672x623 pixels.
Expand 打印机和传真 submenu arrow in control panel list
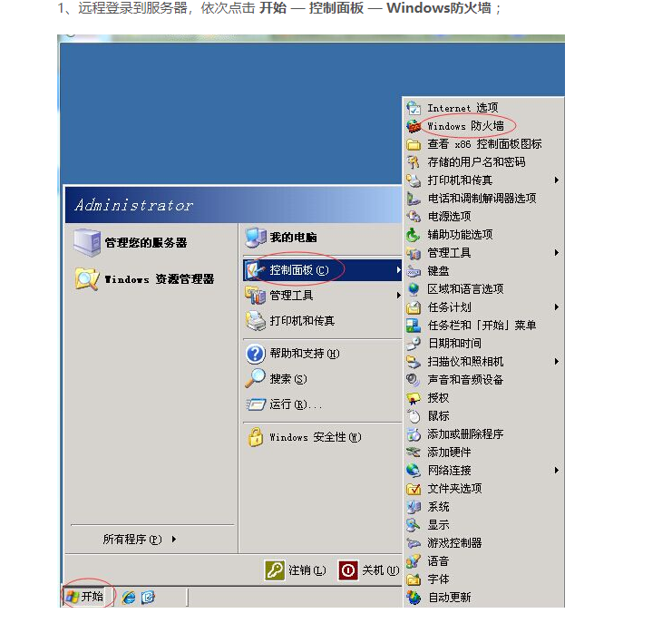556,180
